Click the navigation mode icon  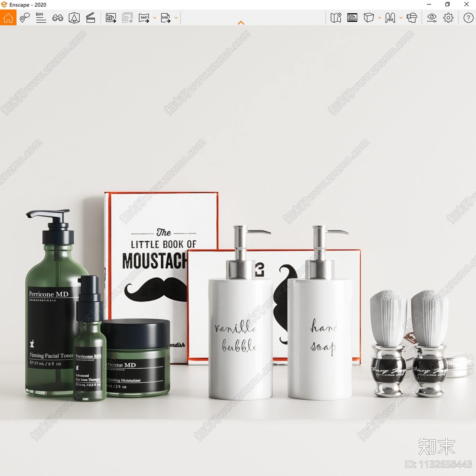point(390,18)
